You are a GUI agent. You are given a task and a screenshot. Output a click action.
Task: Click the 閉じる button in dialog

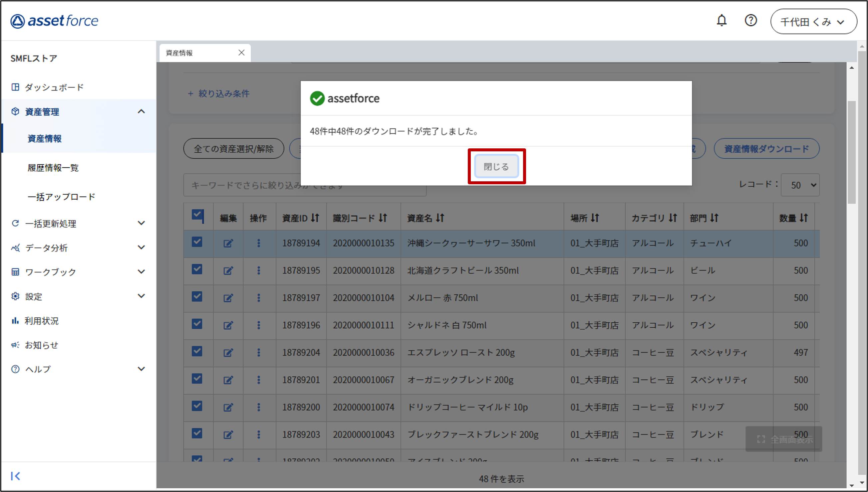pyautogui.click(x=496, y=166)
